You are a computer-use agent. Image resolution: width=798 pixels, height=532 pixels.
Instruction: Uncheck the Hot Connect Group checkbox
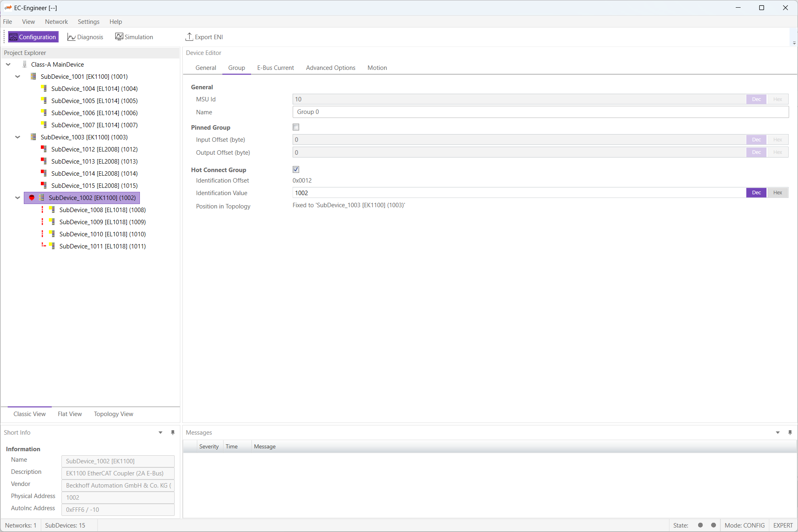click(296, 170)
